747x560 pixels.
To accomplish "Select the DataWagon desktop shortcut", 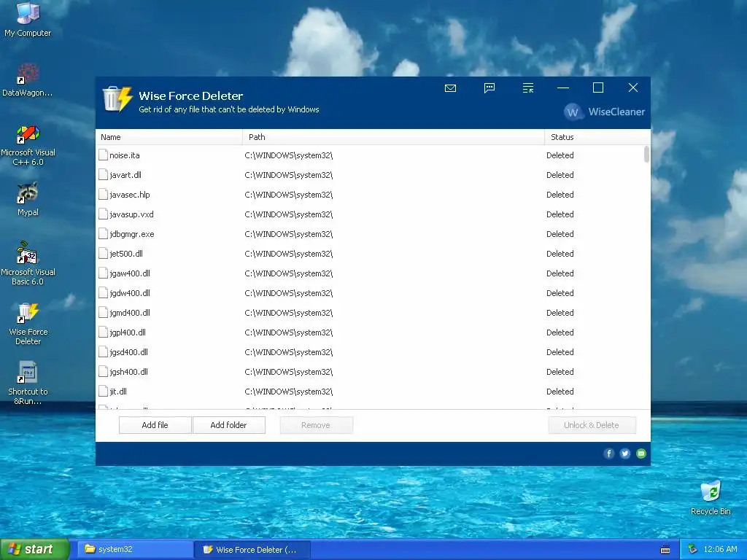I will click(x=28, y=80).
